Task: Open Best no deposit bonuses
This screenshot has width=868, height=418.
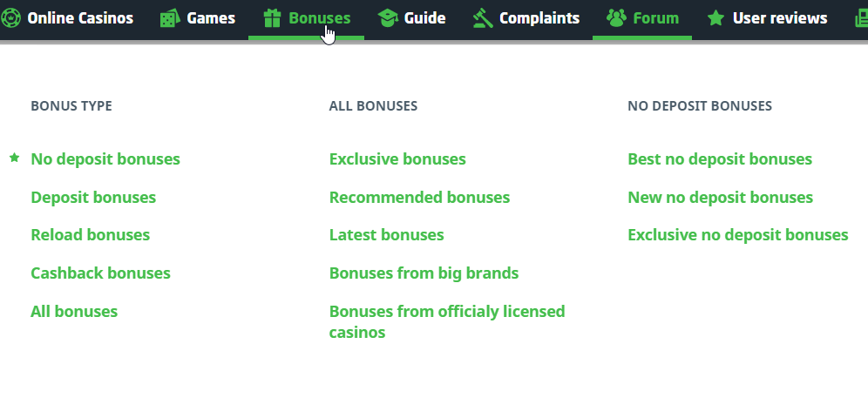Action: point(720,159)
